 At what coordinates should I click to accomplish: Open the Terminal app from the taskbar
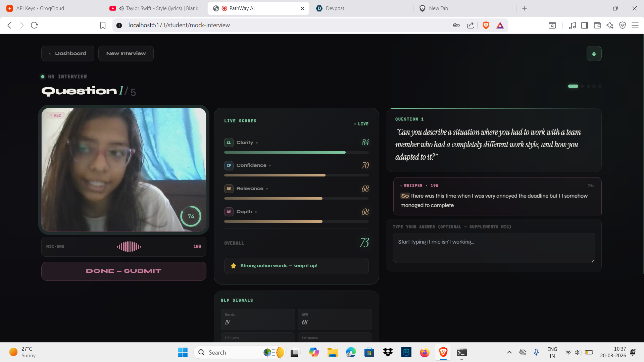[x=461, y=352]
